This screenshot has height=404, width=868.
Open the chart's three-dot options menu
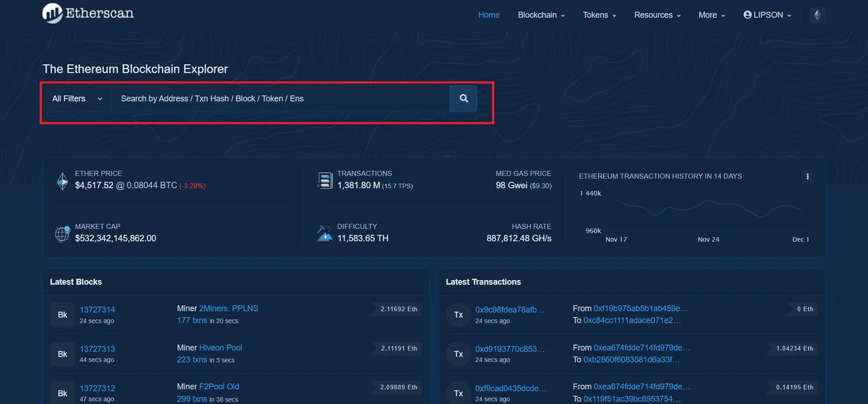coord(807,176)
